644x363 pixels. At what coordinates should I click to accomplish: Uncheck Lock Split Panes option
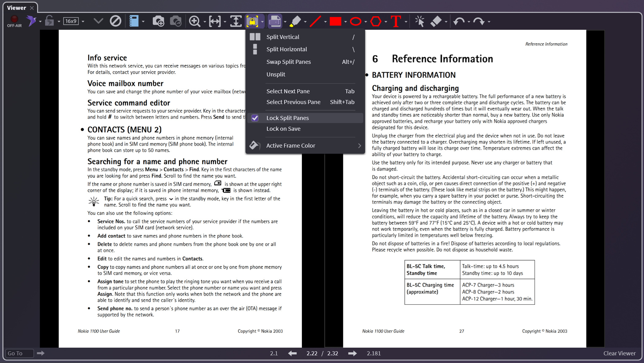pyautogui.click(x=287, y=118)
